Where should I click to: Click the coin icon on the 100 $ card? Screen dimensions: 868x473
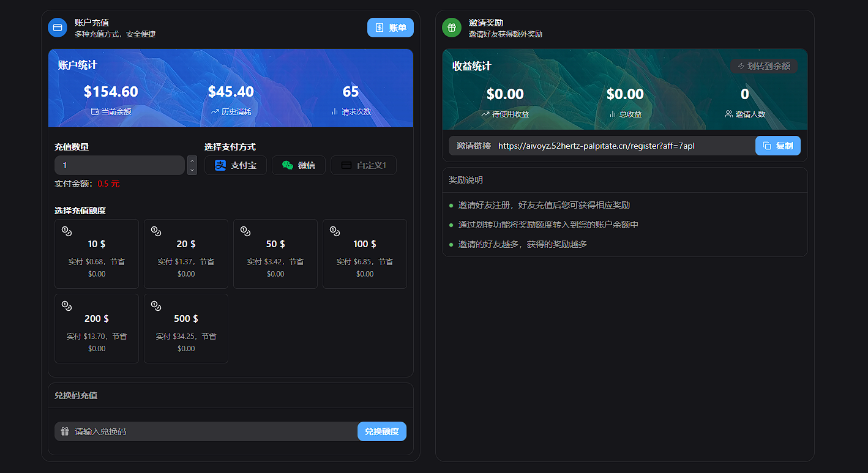click(335, 231)
